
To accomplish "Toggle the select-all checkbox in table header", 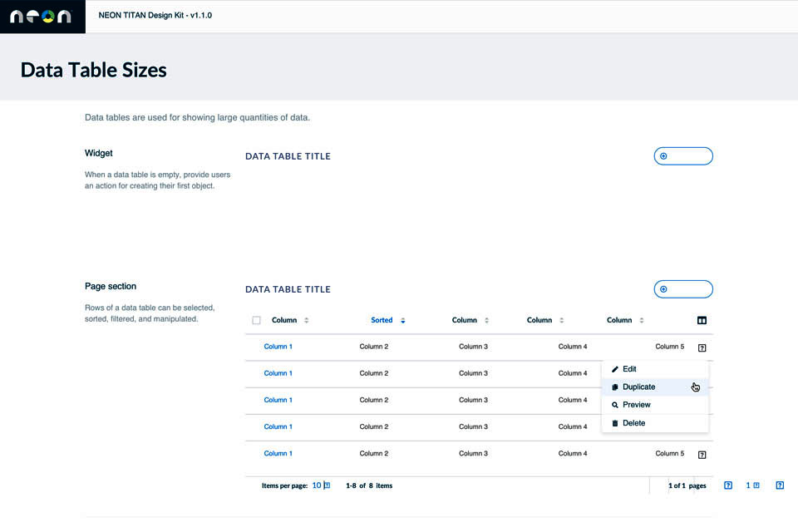I will pos(256,321).
